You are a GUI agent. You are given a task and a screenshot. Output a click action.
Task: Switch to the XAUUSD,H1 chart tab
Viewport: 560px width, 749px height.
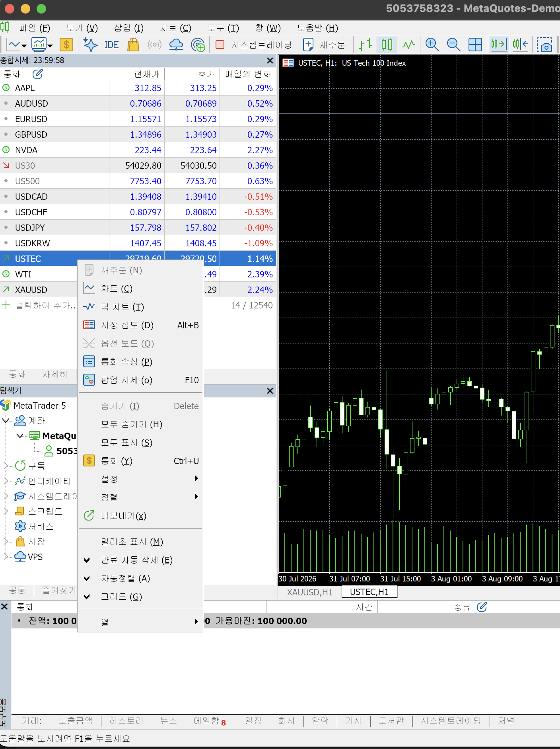310,592
